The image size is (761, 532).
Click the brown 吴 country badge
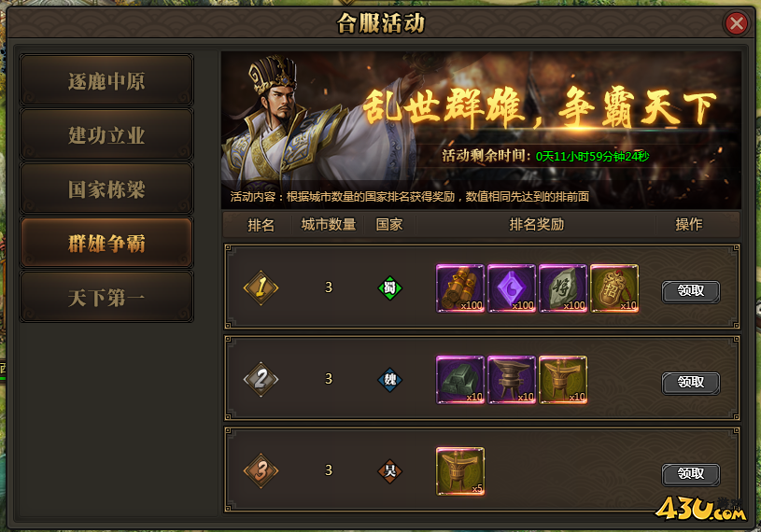click(389, 471)
